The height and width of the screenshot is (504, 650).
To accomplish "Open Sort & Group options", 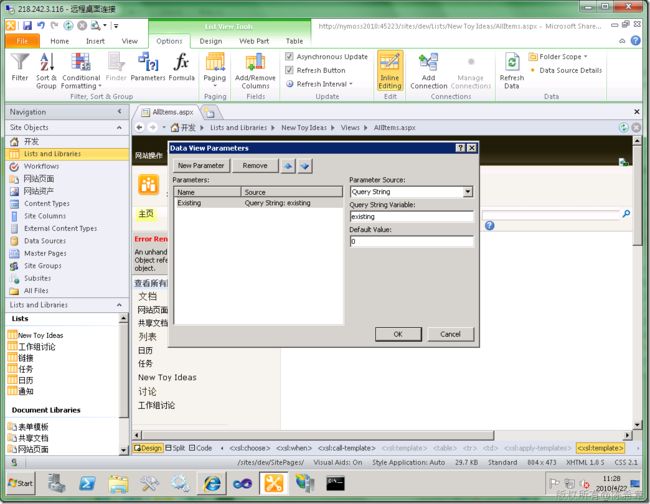I will [46, 70].
